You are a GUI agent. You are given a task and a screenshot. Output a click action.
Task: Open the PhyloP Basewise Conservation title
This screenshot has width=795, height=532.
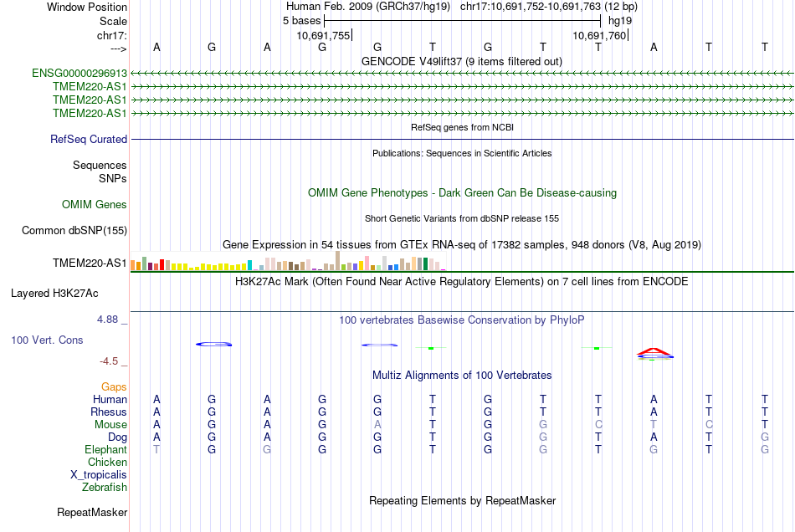462,320
